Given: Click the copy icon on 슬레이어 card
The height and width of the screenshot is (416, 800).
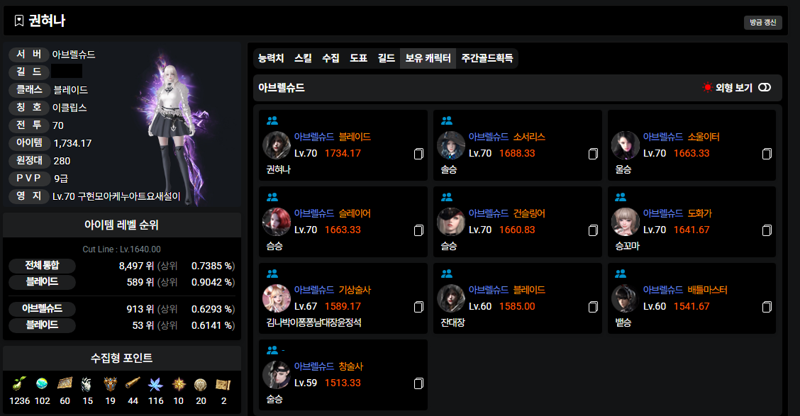Looking at the screenshot, I should [418, 230].
